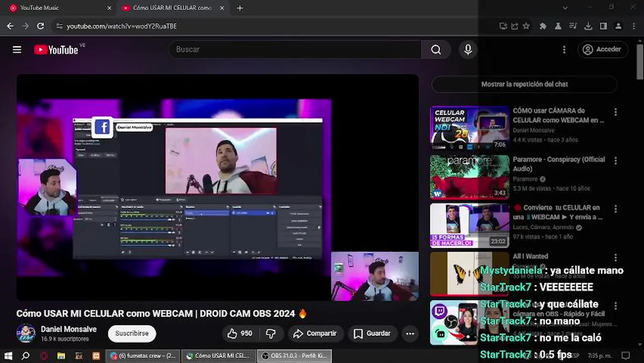The image size is (644, 363).
Task: Show chat replay with Mostrar la repetición
Action: (525, 84)
